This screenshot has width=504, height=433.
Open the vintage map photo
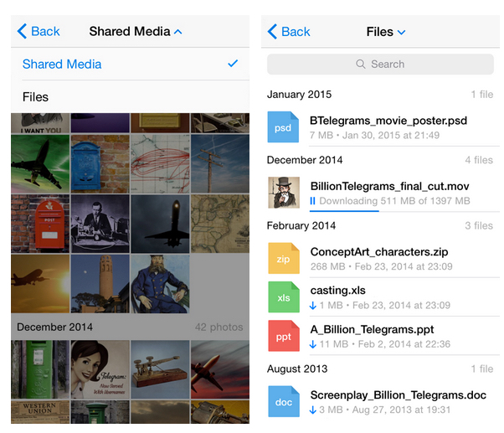point(220,224)
